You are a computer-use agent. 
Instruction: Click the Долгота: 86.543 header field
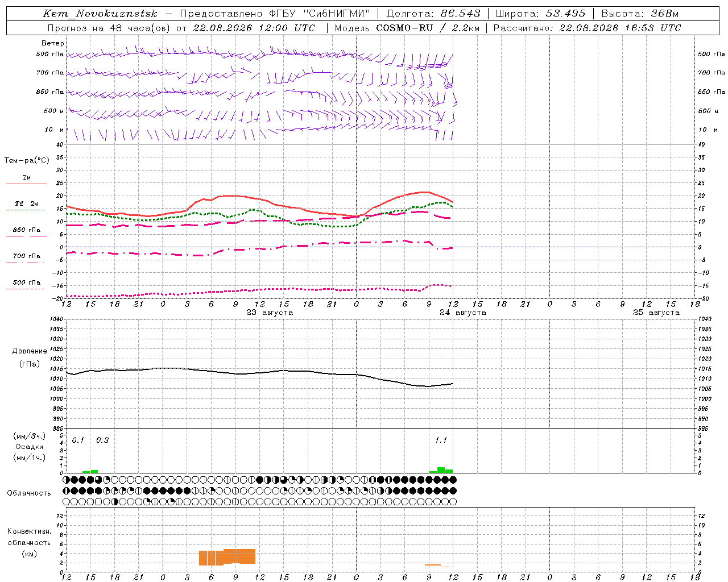tap(433, 14)
